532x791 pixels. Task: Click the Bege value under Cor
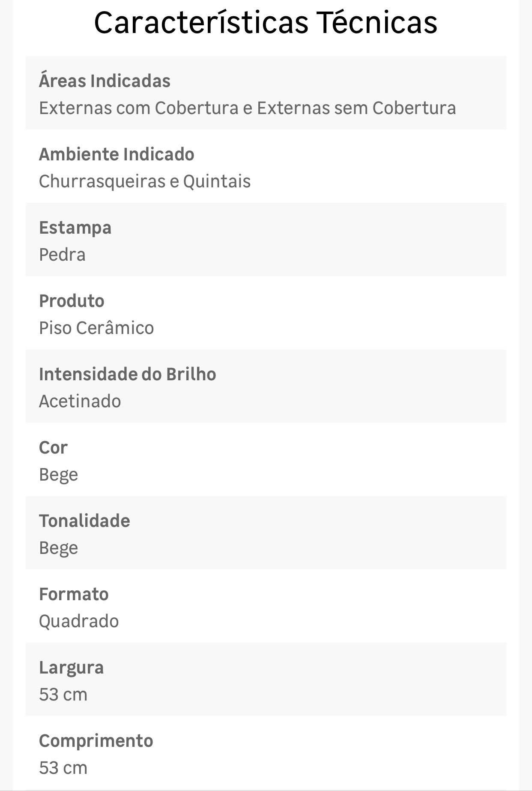click(59, 475)
